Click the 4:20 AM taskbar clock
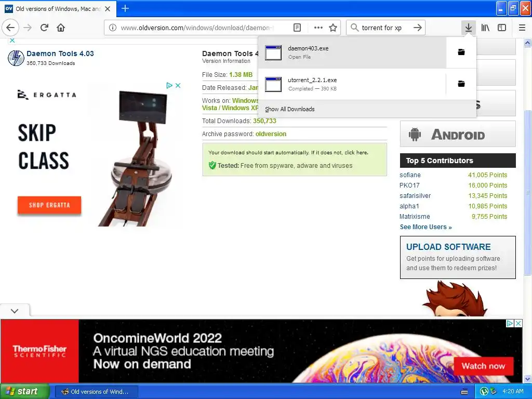532x399 pixels. pyautogui.click(x=513, y=391)
